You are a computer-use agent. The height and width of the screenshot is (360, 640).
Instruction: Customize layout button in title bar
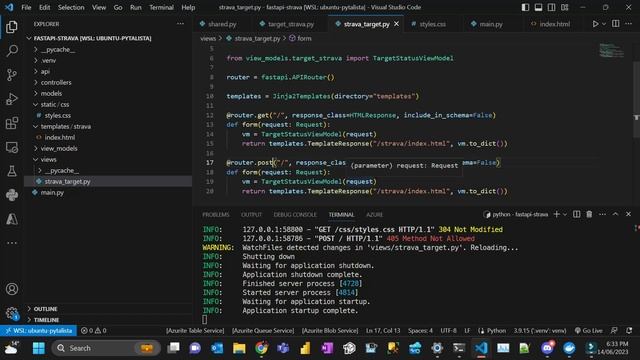[x=564, y=7]
